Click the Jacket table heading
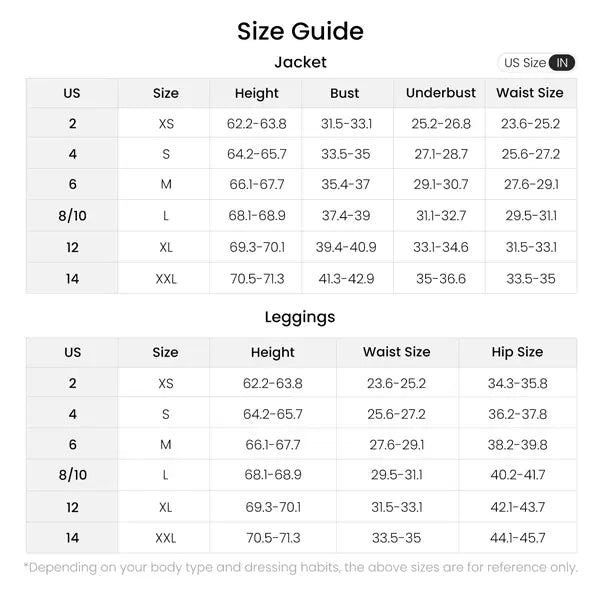Viewport: 600px width, 600px height. tap(300, 62)
